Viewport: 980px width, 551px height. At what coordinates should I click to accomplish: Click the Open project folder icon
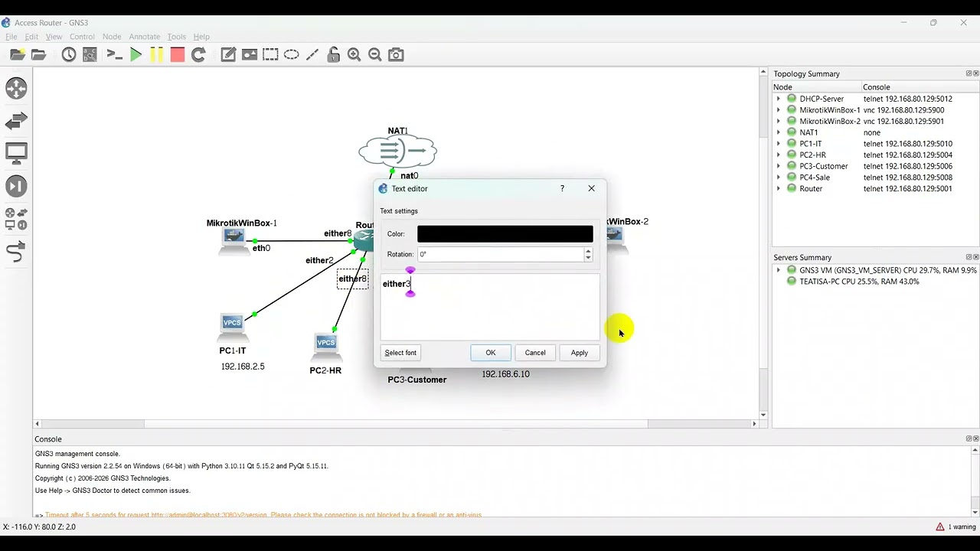[x=38, y=54]
